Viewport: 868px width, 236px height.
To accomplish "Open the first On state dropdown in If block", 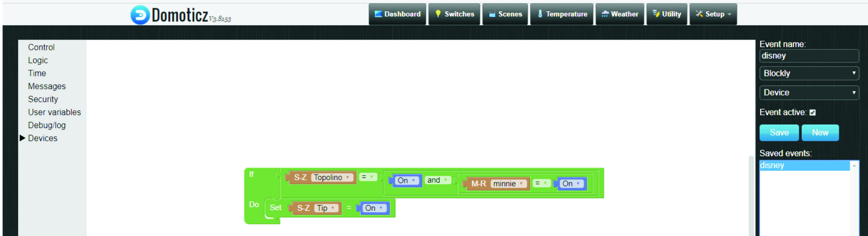I will [x=407, y=181].
